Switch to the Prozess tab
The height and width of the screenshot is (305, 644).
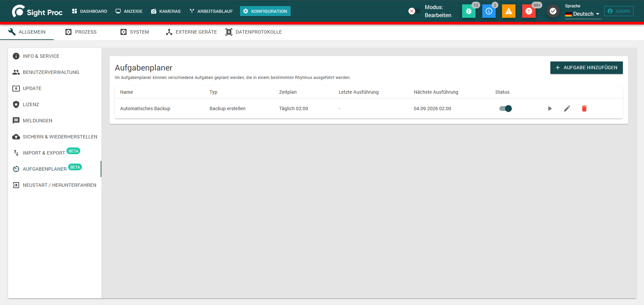(81, 32)
